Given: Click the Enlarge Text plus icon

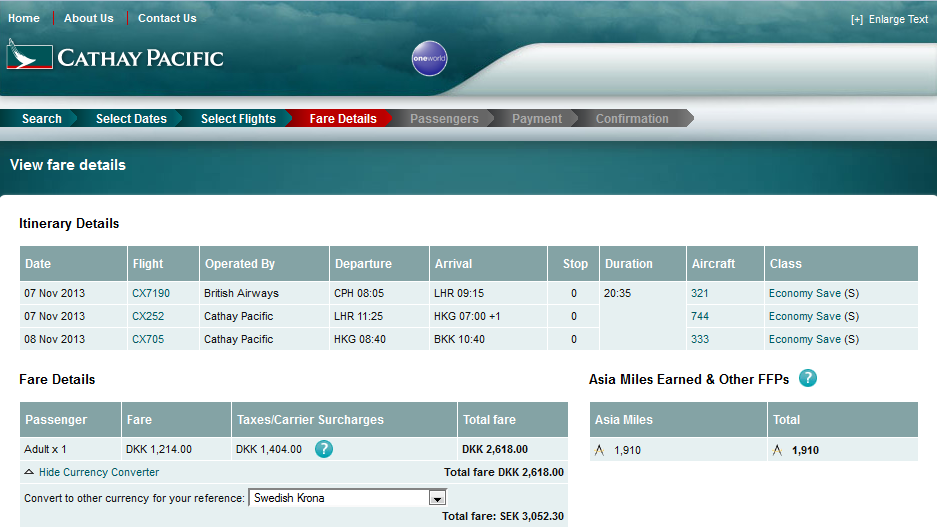Looking at the screenshot, I should tap(857, 19).
